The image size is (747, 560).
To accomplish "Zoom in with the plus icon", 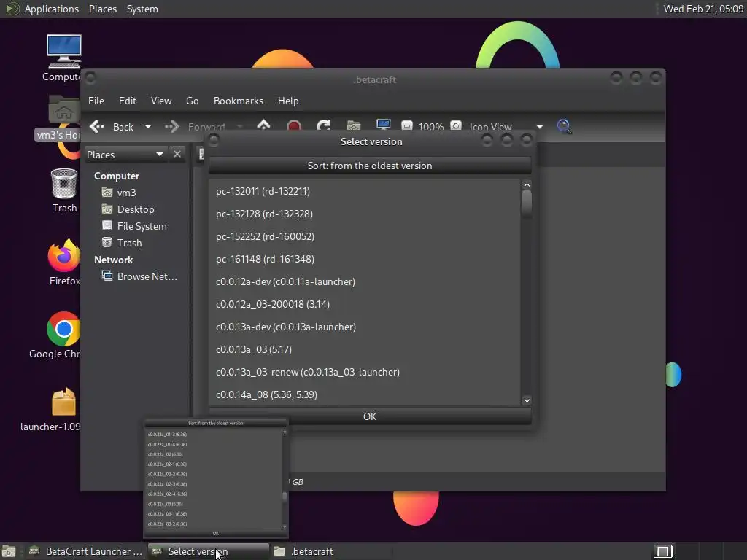I will pyautogui.click(x=456, y=126).
